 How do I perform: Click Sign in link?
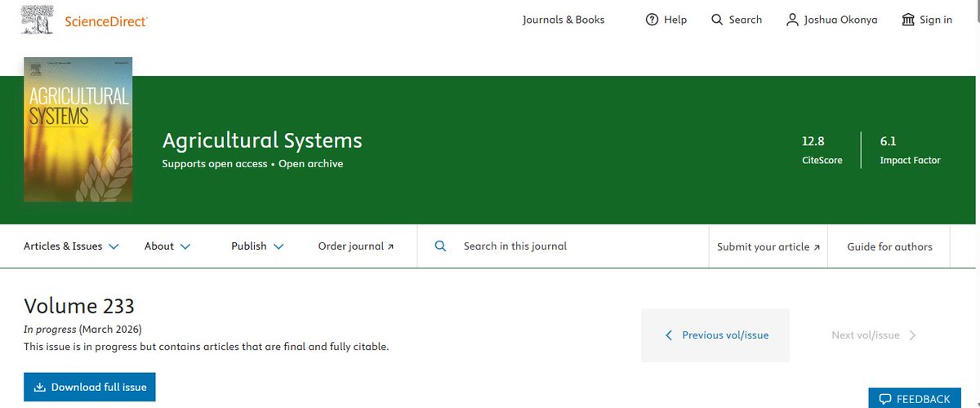click(936, 20)
